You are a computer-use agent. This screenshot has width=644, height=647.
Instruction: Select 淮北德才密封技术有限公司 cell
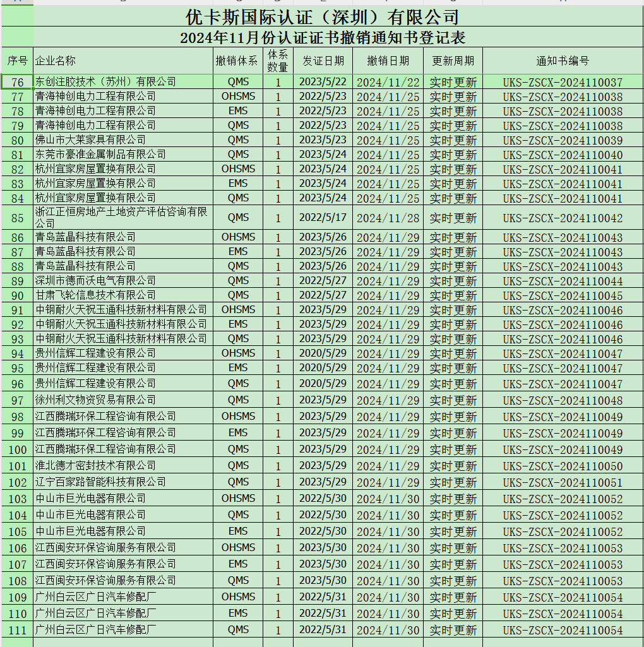[123, 465]
